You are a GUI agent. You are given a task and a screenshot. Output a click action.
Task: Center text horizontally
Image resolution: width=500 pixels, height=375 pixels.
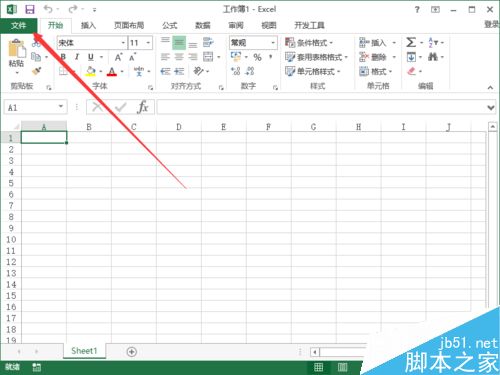click(179, 57)
